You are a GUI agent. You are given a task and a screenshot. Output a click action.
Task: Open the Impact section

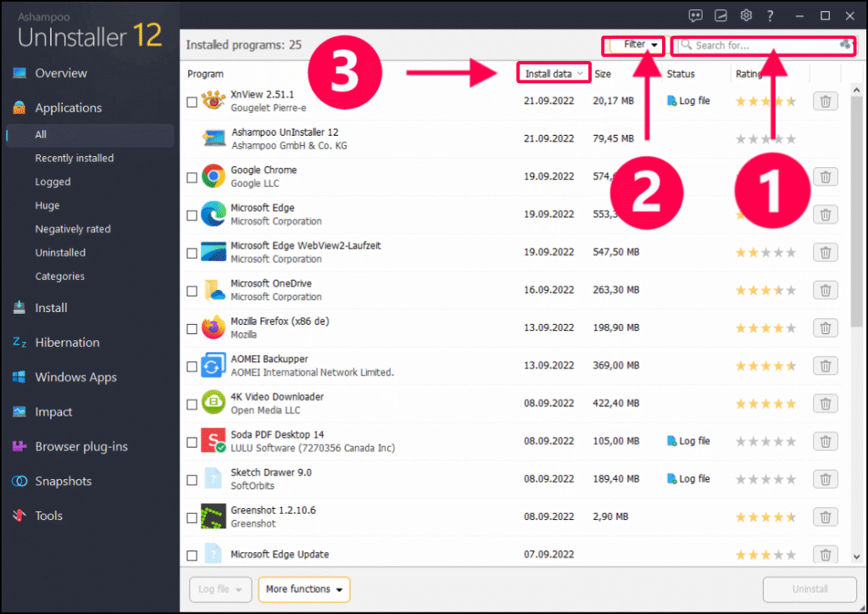[x=53, y=412]
